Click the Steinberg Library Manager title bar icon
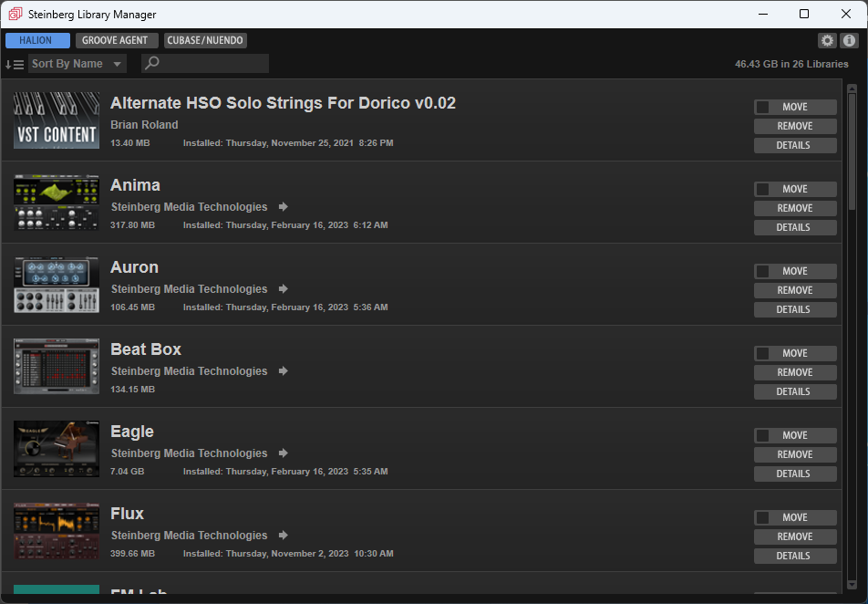Viewport: 868px width, 604px height. tap(15, 14)
